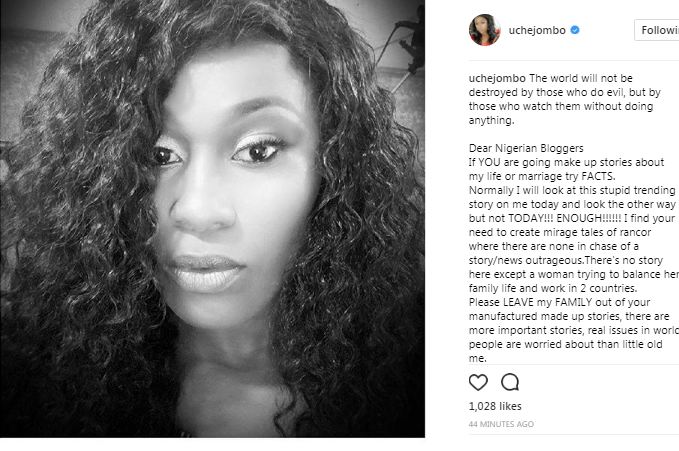Open post permalink via 44 MINUTES AGO
The image size is (679, 451).
(501, 424)
